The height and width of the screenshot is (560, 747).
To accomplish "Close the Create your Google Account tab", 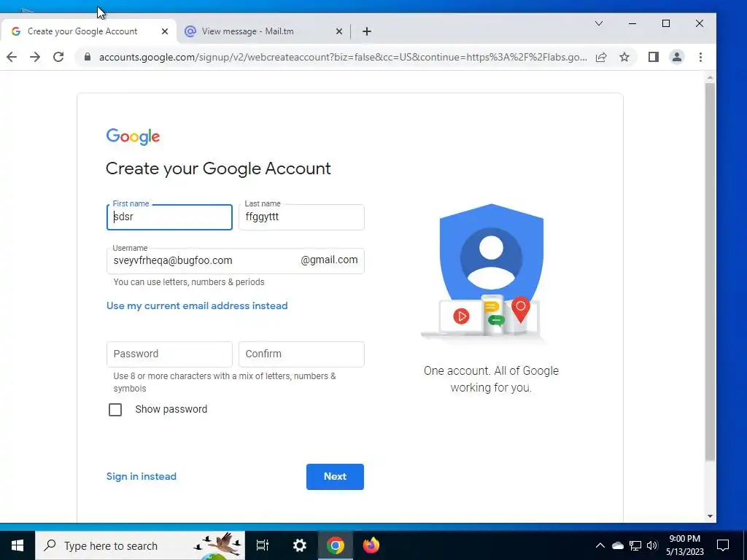I will (x=165, y=31).
